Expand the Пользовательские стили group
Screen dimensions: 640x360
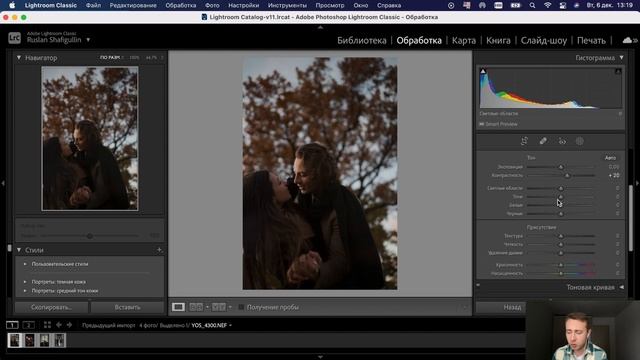pos(25,264)
